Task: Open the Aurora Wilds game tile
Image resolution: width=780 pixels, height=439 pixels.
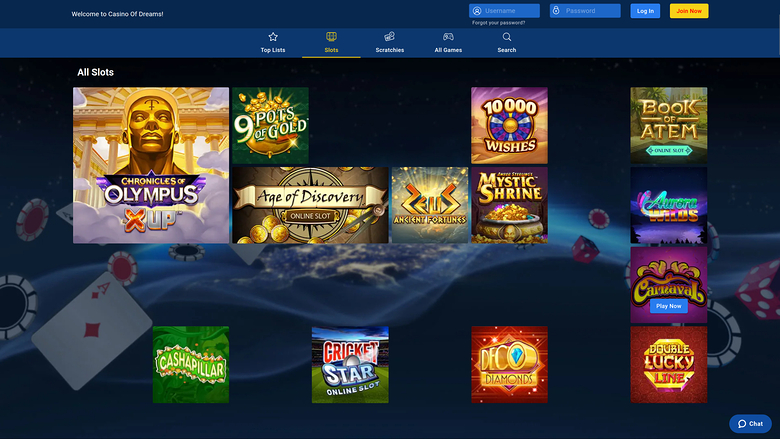Action: click(669, 205)
